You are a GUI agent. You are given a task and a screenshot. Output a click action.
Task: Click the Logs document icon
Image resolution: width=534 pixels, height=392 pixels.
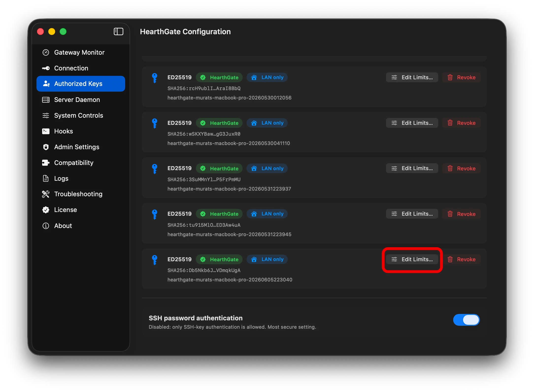coord(46,179)
